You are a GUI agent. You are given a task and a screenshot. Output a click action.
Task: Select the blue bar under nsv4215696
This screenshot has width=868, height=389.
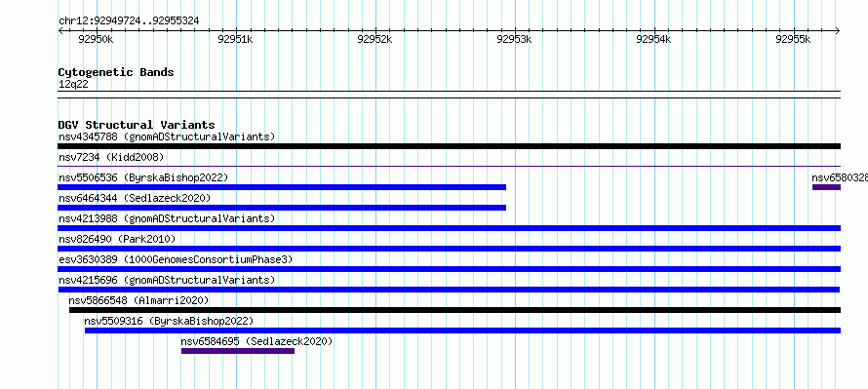(x=449, y=290)
